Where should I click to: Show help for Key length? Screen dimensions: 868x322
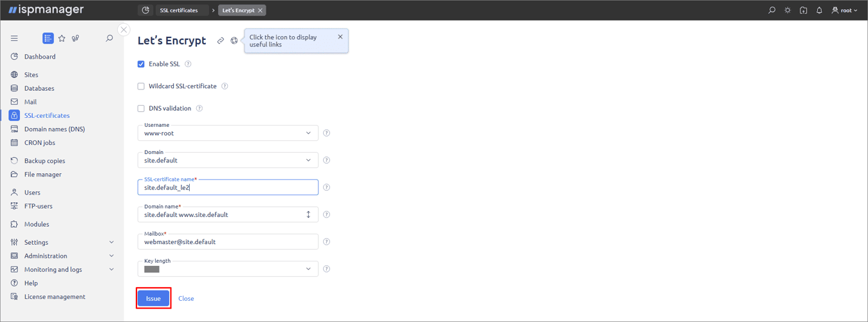tap(326, 269)
